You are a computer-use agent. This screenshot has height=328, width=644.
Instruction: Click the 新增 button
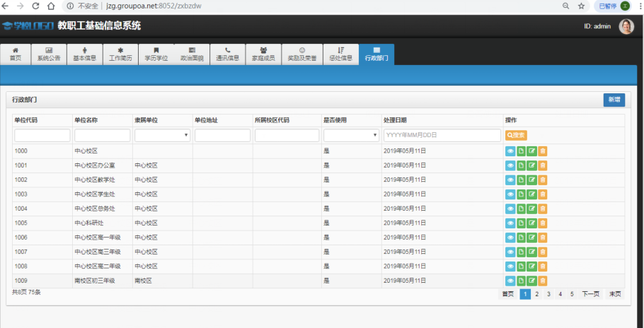(614, 100)
